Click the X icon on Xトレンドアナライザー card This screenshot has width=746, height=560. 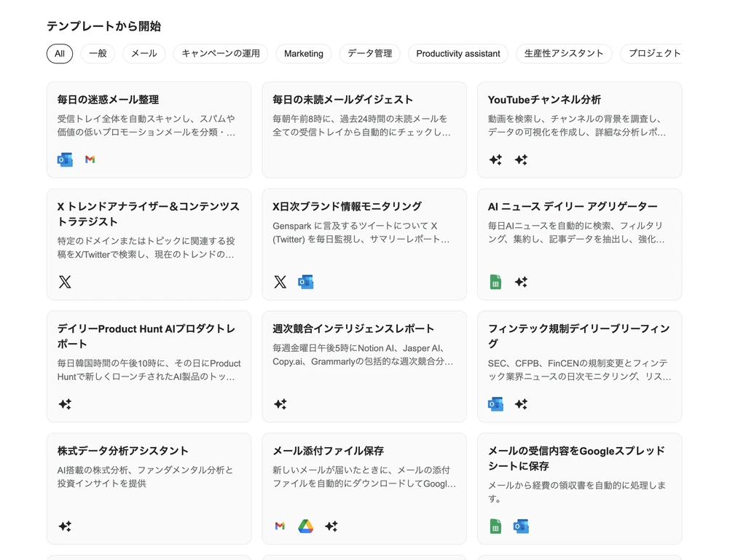pos(65,282)
